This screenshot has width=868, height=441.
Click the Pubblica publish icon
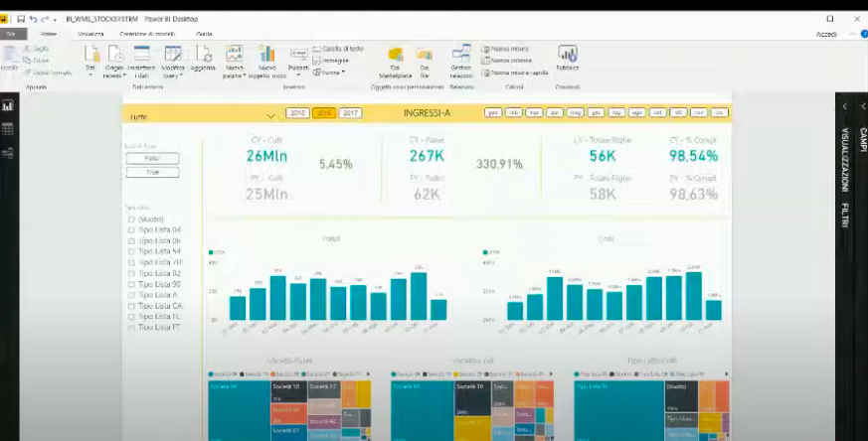point(568,55)
